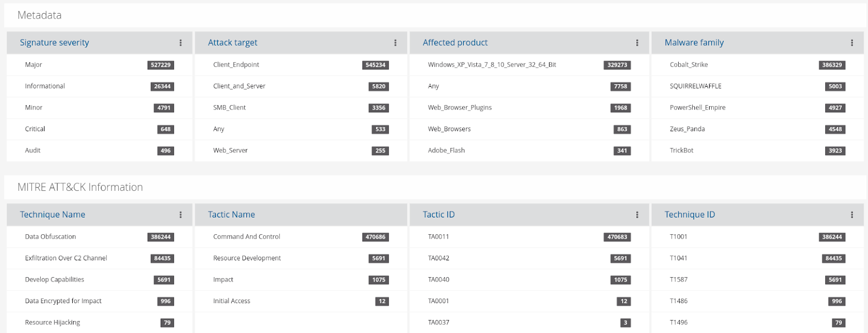
Task: Select the T1486 technique ID
Action: click(x=758, y=301)
